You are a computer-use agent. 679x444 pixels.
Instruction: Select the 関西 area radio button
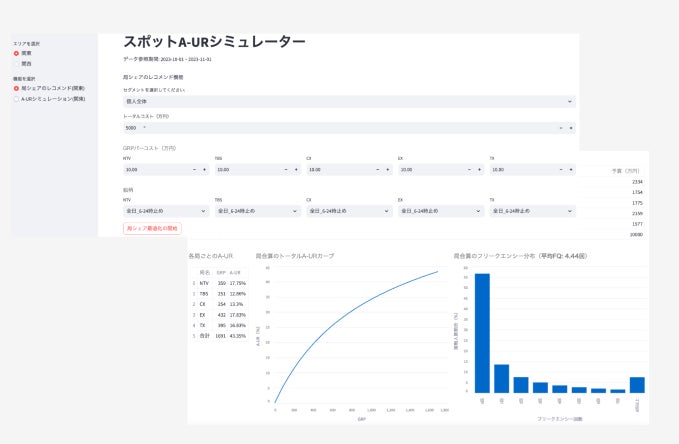16,64
